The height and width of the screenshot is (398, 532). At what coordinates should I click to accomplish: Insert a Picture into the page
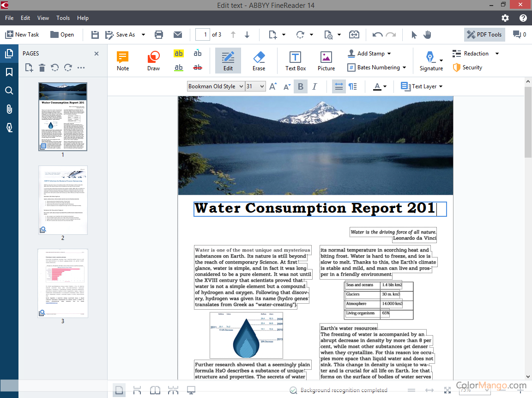pos(326,61)
